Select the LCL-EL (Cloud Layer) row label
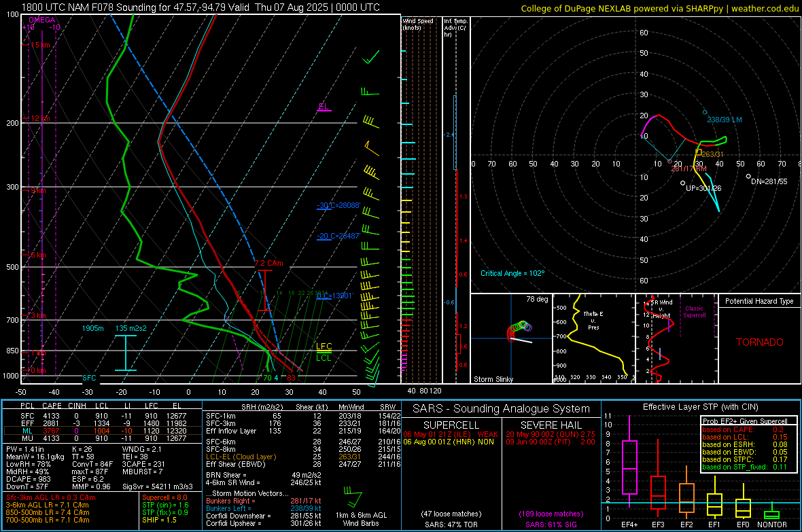The height and width of the screenshot is (532, 802). click(x=241, y=457)
